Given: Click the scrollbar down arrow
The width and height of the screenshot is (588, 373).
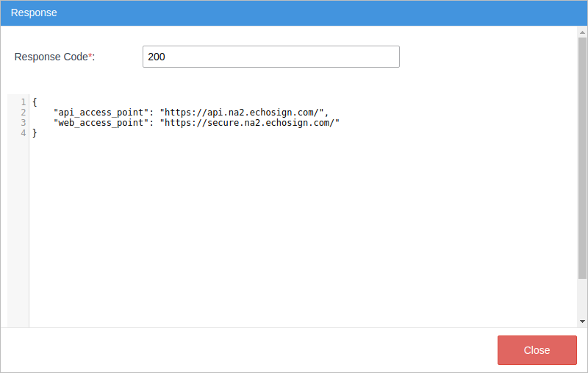Looking at the screenshot, I should pyautogui.click(x=582, y=322).
